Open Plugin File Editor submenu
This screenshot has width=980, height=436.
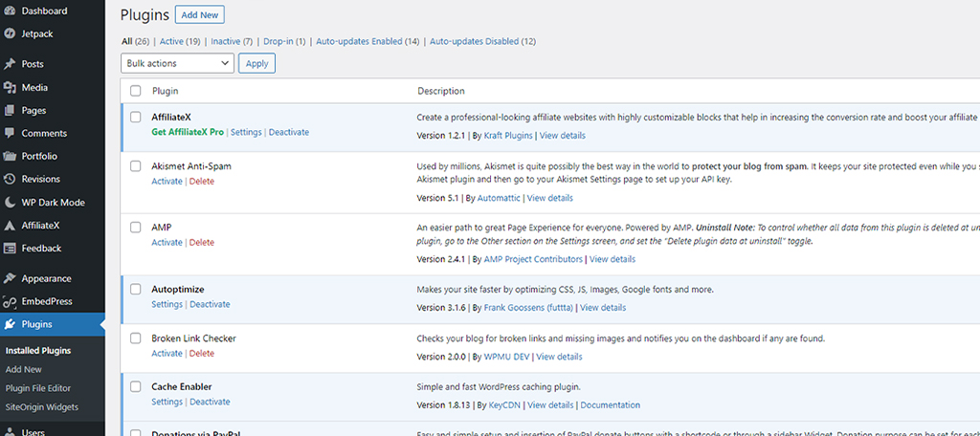click(x=38, y=388)
